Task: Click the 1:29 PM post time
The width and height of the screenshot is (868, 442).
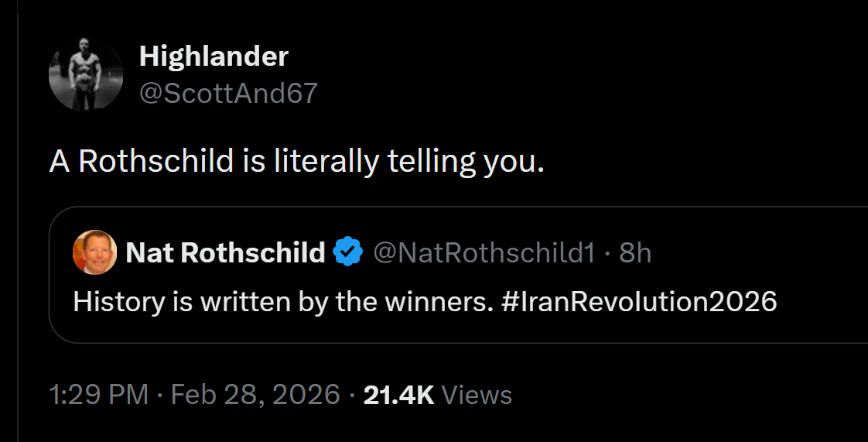Action: point(98,395)
